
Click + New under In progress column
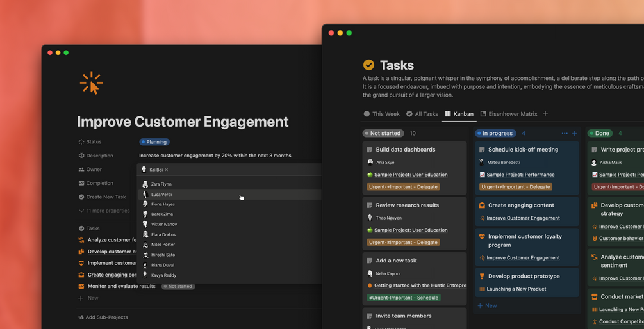[x=487, y=305]
